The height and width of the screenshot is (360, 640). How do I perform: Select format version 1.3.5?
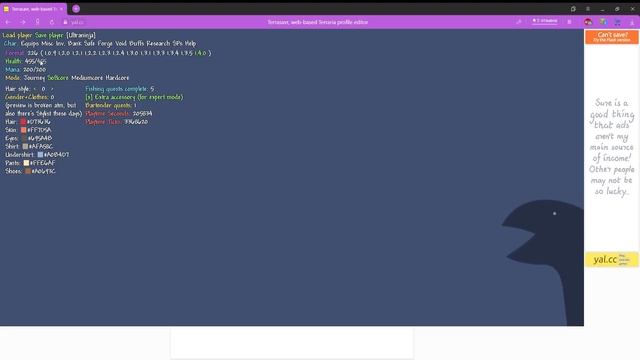187,53
